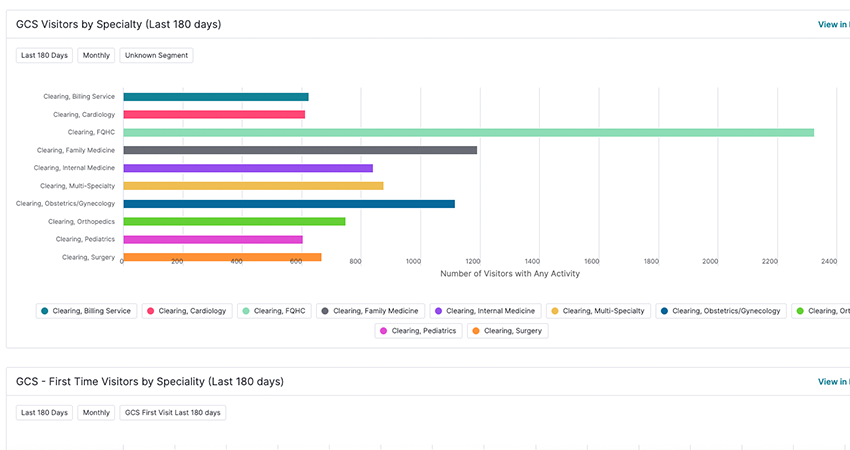Click the light green Clearing, FQHC bar
Viewport: 850px width, 450px height.
click(x=468, y=132)
